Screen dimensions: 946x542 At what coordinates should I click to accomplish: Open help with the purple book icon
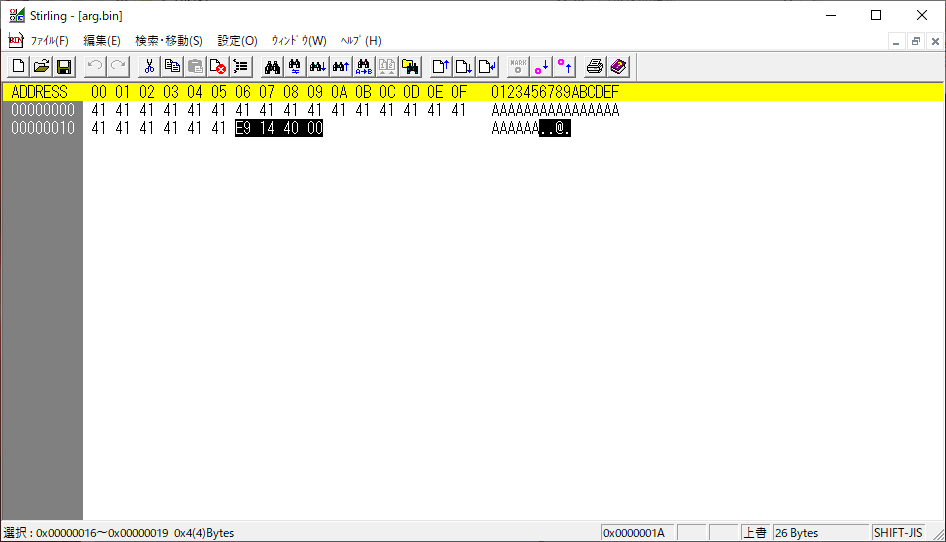click(618, 67)
